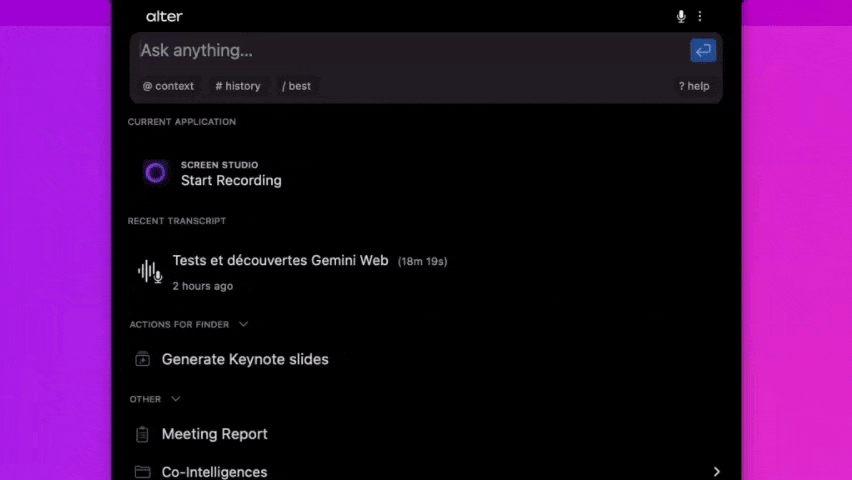Click the alter logo
This screenshot has height=480, width=852.
(x=164, y=16)
